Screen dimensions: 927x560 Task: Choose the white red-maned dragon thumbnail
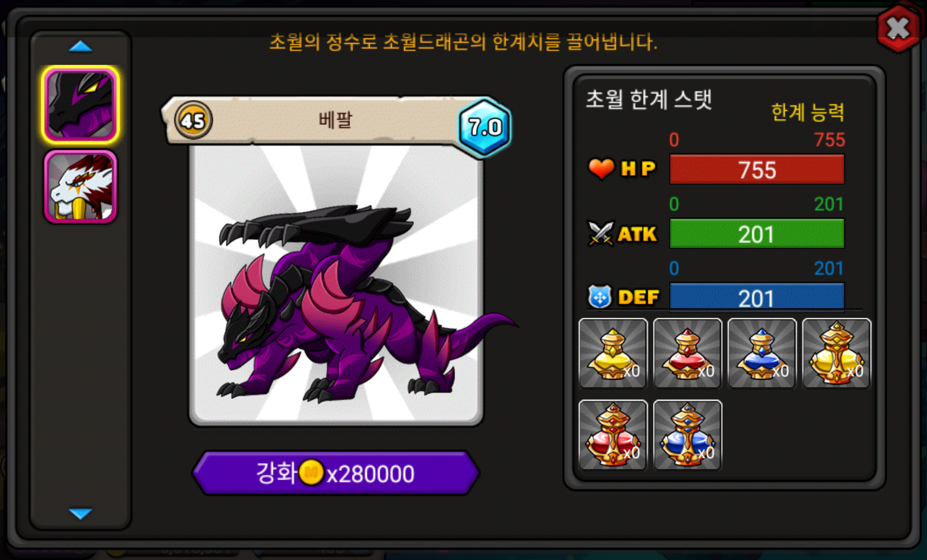pyautogui.click(x=80, y=187)
